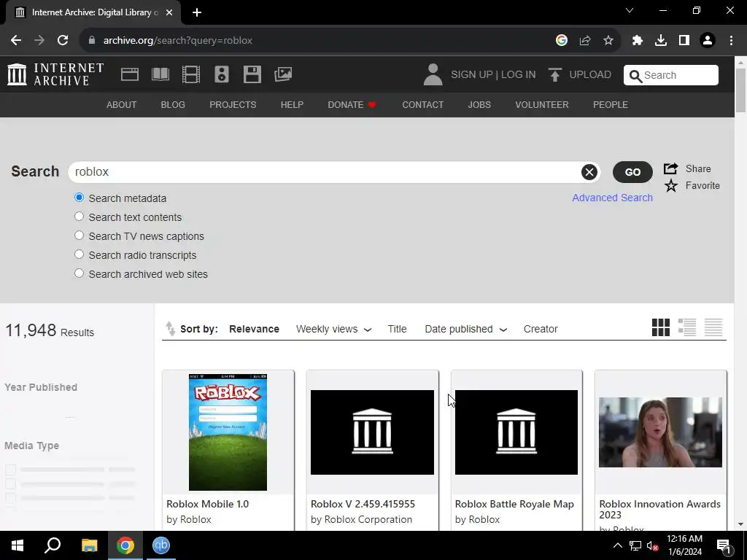Select Search TV news captions option

coord(79,236)
